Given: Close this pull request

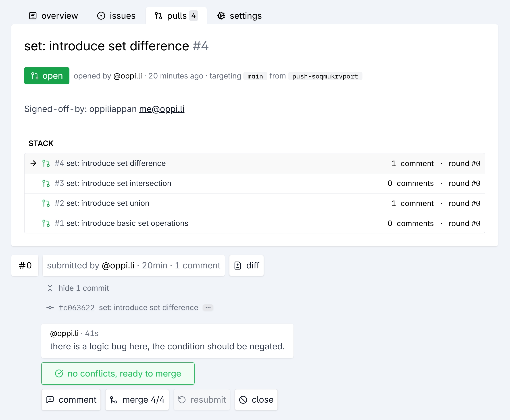Looking at the screenshot, I should pyautogui.click(x=256, y=400).
